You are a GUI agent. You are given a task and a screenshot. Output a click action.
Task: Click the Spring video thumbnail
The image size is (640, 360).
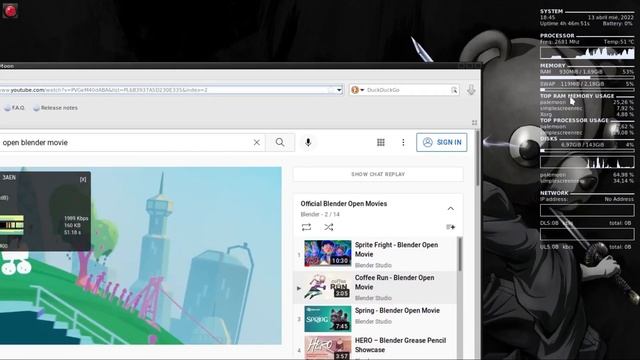click(x=328, y=319)
